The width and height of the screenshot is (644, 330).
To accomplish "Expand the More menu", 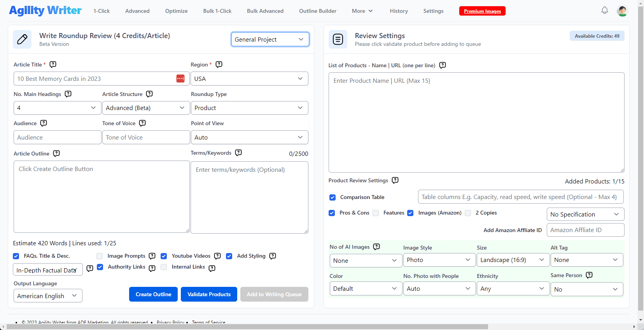I will point(362,11).
